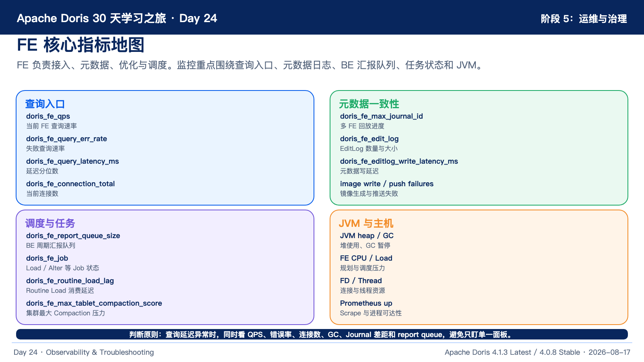This screenshot has height=362, width=644.
Task: Click the description 'Load / Alter 等 Job 状态'
Action: tap(62, 268)
